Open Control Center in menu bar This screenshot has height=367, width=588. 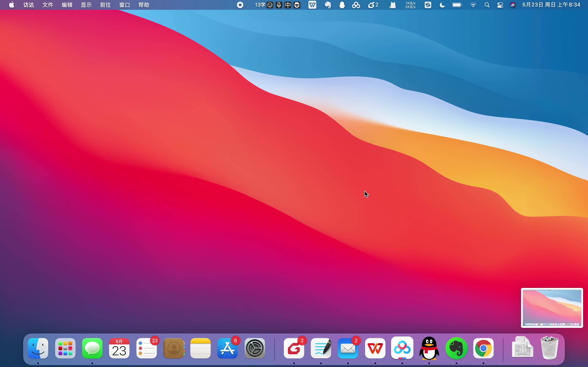point(500,5)
